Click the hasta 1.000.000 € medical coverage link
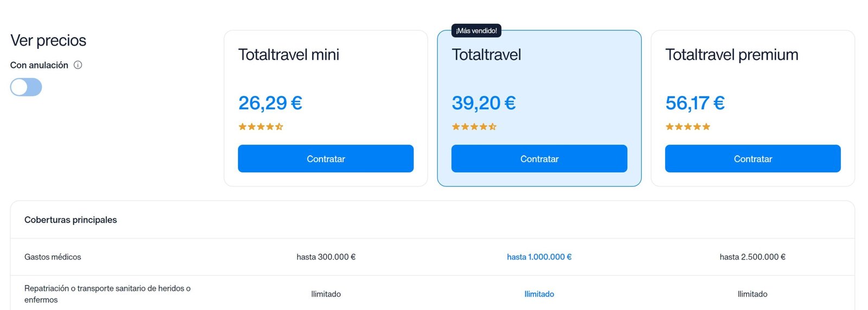Screen dimensions: 868x310 click(539, 257)
